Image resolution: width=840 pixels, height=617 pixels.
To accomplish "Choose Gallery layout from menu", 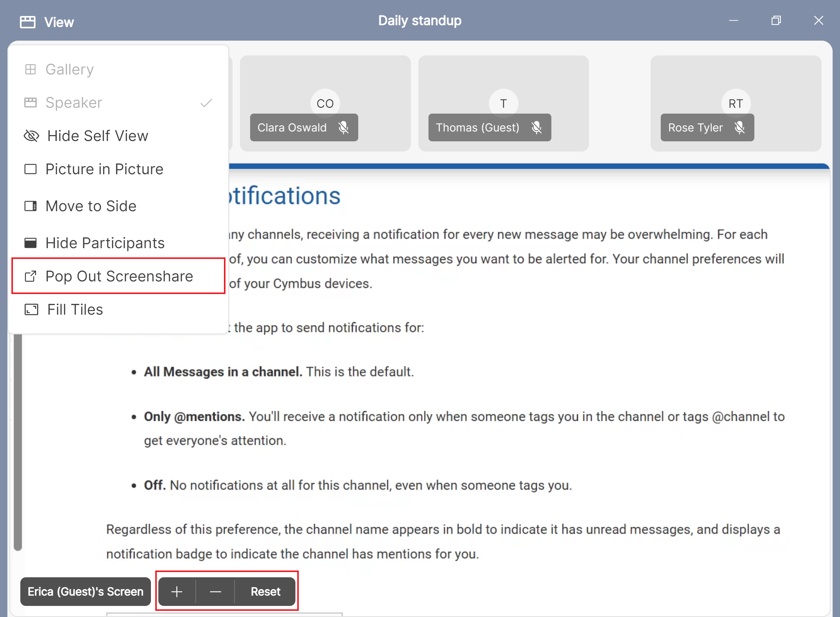I will point(70,70).
